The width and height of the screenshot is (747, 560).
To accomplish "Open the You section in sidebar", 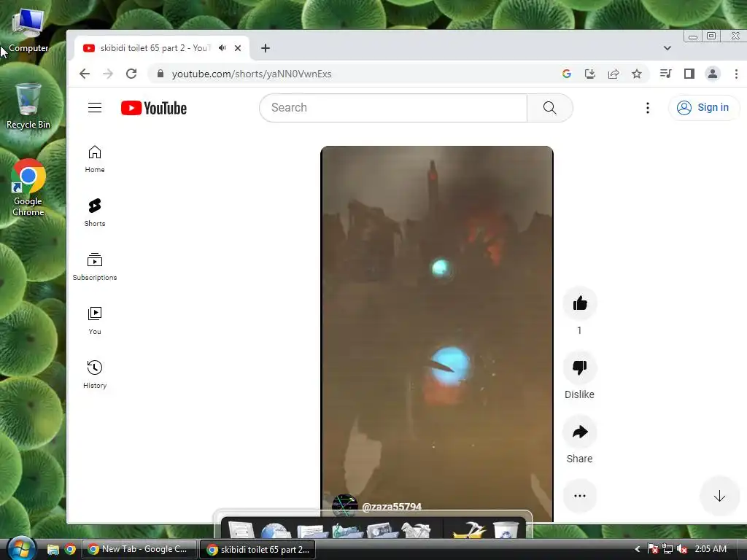I will pyautogui.click(x=95, y=321).
